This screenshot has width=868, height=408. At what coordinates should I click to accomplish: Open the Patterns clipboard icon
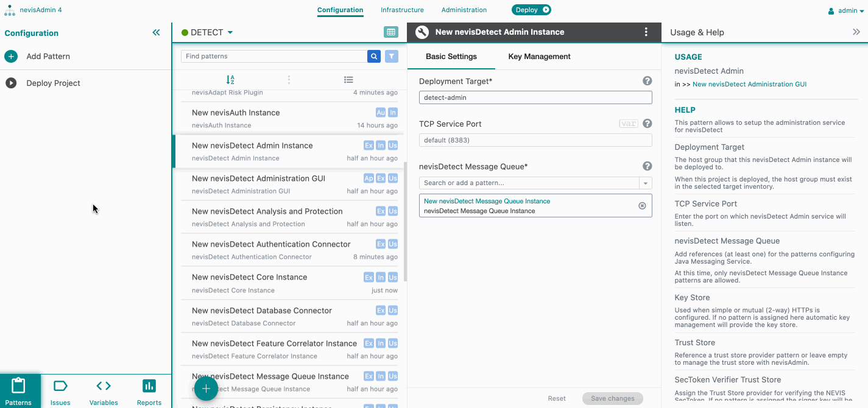pyautogui.click(x=18, y=386)
